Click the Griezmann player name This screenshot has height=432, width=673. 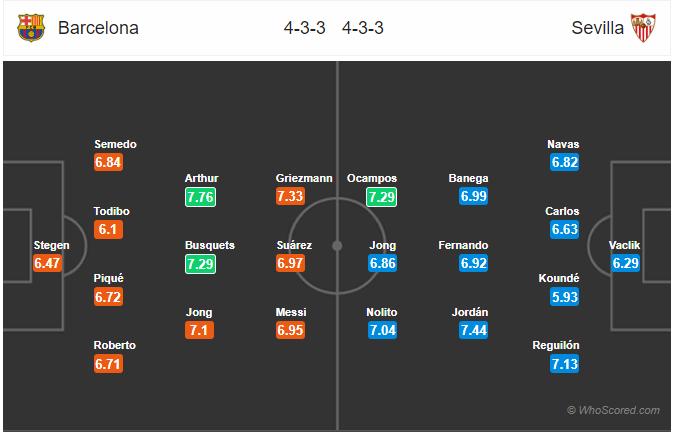click(304, 178)
